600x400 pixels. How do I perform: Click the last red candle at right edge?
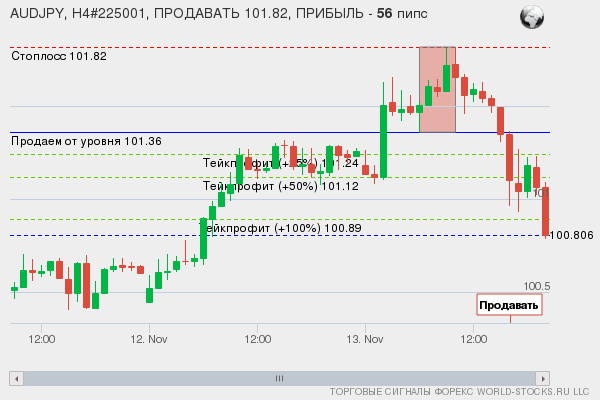[546, 210]
